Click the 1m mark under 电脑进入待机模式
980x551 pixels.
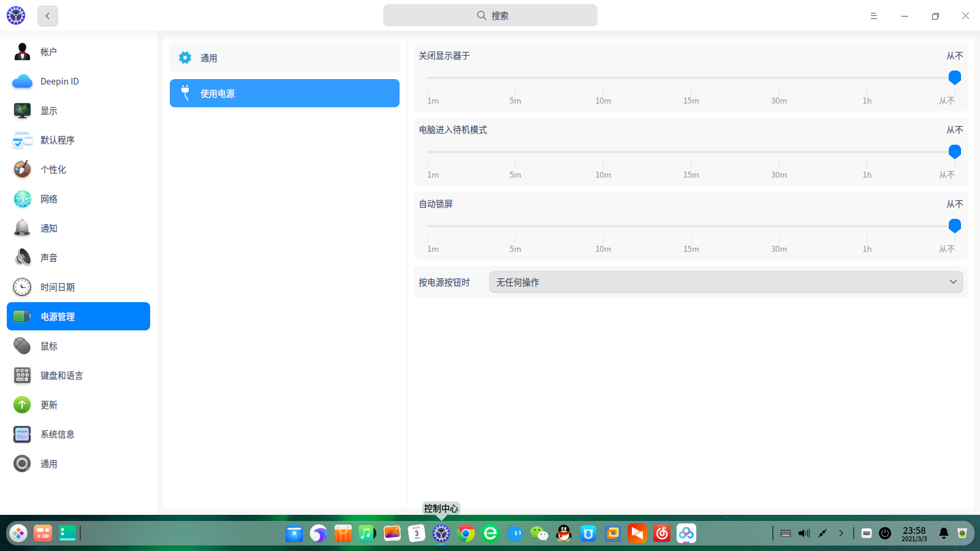click(433, 175)
